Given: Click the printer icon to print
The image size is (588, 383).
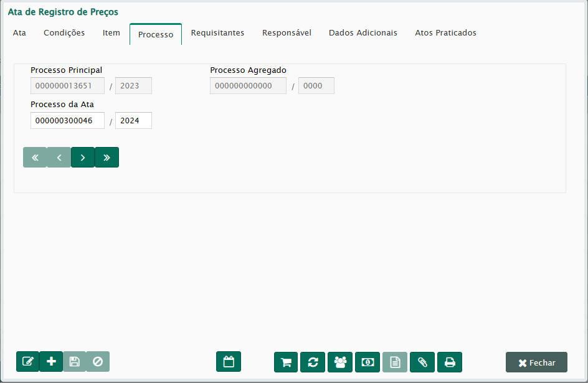Looking at the screenshot, I should click(x=449, y=362).
